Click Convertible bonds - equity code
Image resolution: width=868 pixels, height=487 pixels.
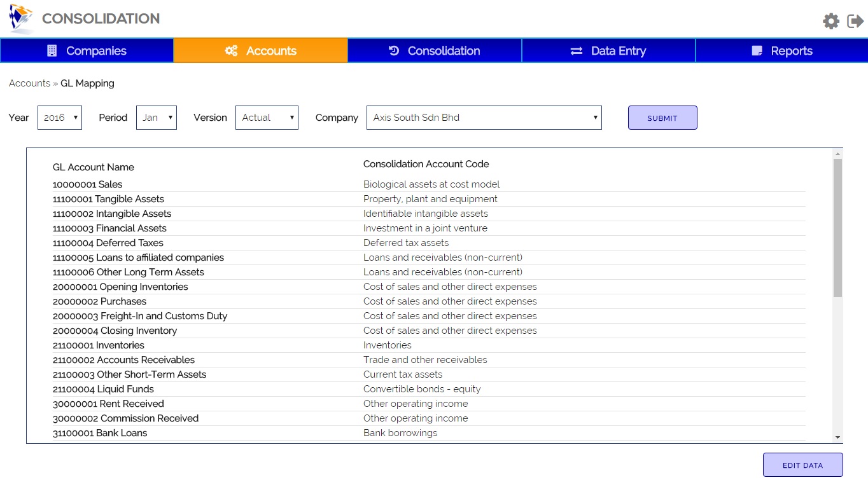tap(422, 389)
